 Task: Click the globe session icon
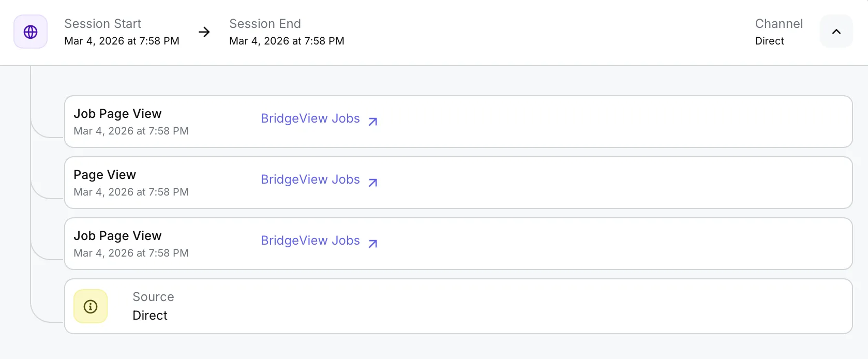pyautogui.click(x=31, y=32)
